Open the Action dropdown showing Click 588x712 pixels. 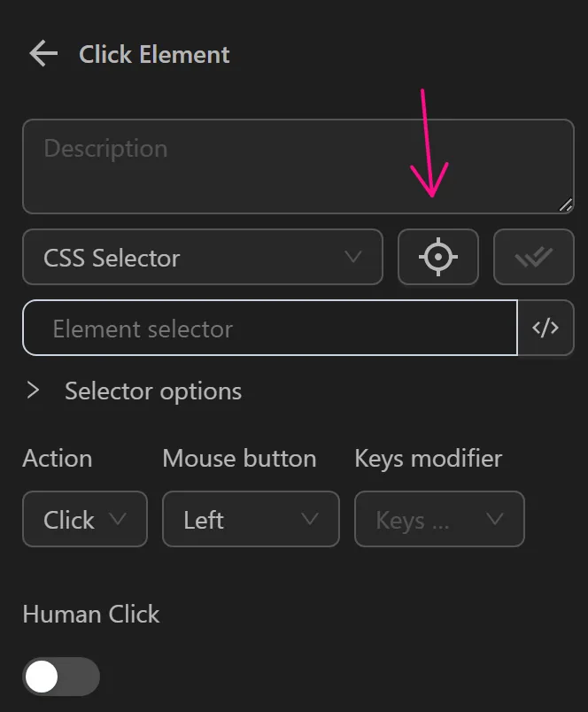coord(84,520)
